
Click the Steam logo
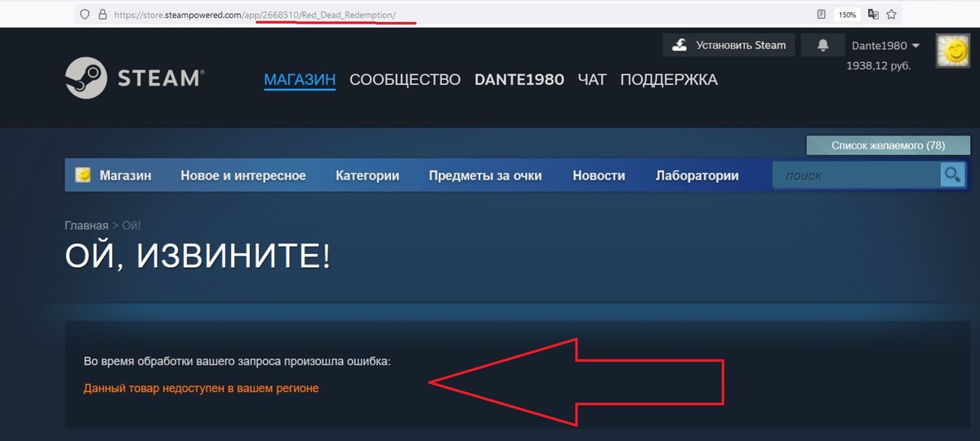coord(135,78)
